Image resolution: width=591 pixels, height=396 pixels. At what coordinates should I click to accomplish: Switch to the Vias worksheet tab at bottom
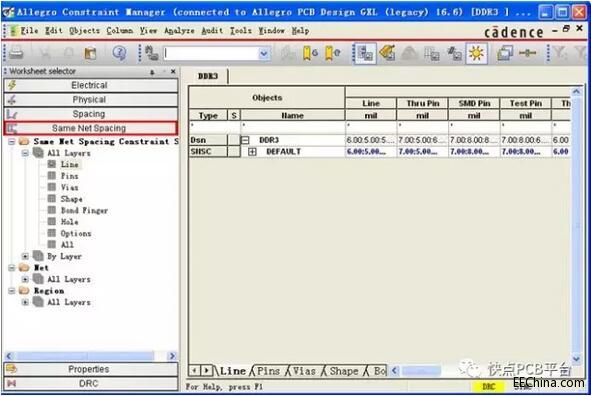[x=304, y=371]
